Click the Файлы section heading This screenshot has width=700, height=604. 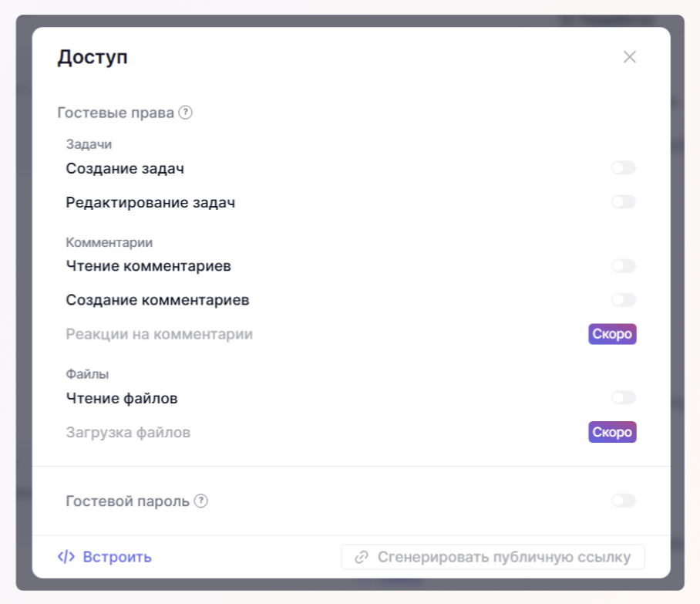[x=87, y=374]
